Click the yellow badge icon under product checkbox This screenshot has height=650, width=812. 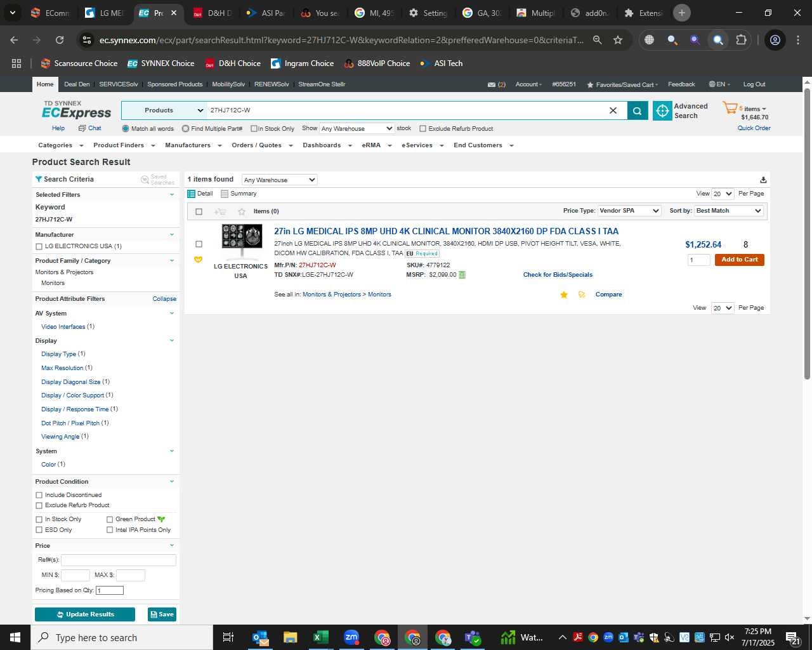click(x=198, y=259)
